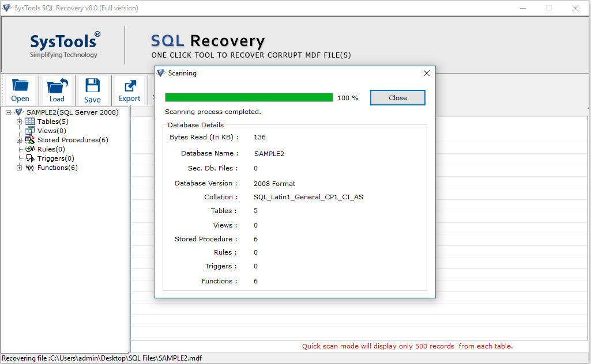The height and width of the screenshot is (364, 591).
Task: Click the SAMPLE2 database shield icon
Action: tap(19, 112)
